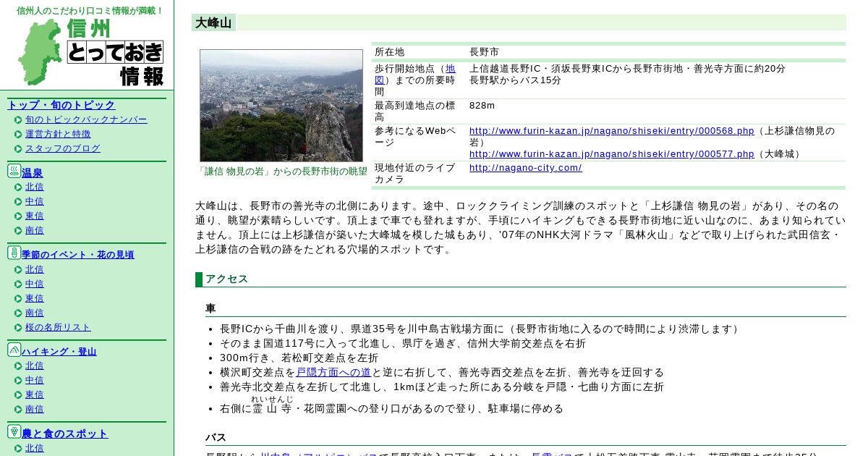Select 東信 under 季節のイベント・花の見頃
This screenshot has width=868, height=456.
[x=35, y=298]
